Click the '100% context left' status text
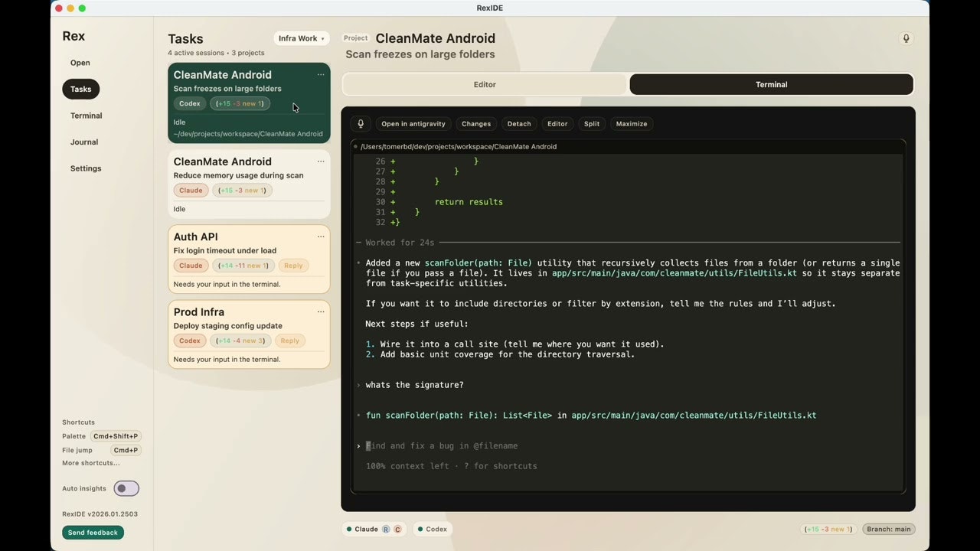 (451, 466)
